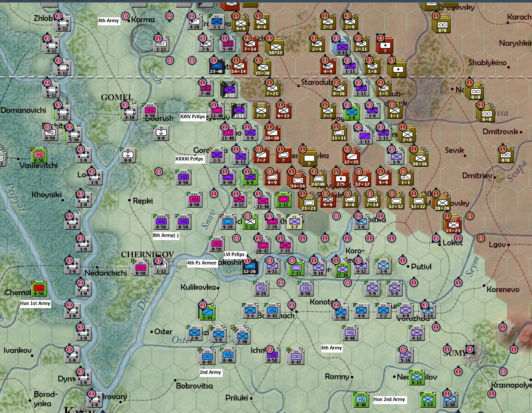Click the 6th Army label
532x413 pixels.
[332, 348]
